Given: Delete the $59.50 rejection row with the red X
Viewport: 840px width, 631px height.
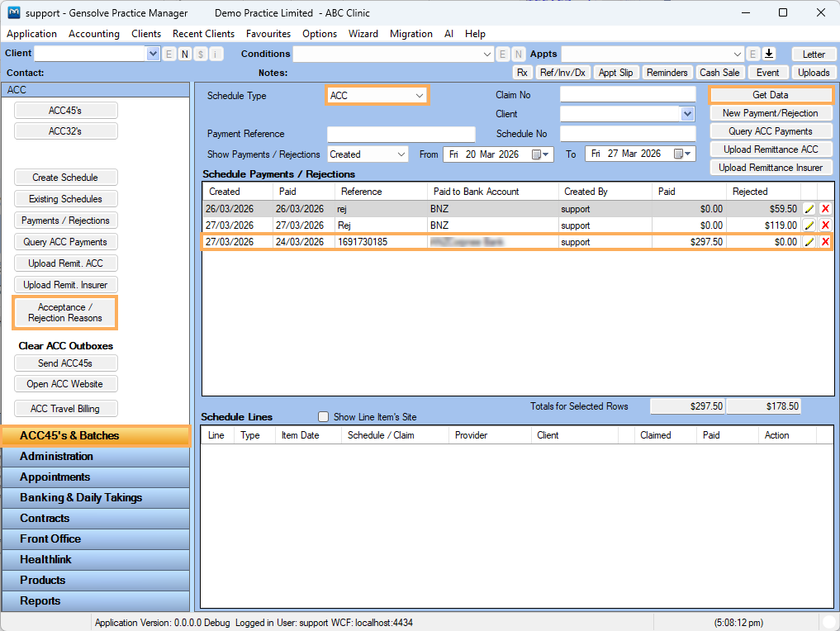Looking at the screenshot, I should pyautogui.click(x=825, y=209).
